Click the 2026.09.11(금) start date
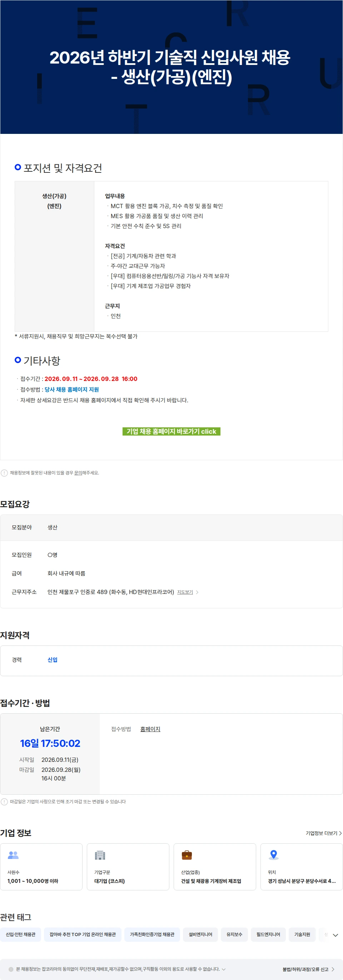 60,760
